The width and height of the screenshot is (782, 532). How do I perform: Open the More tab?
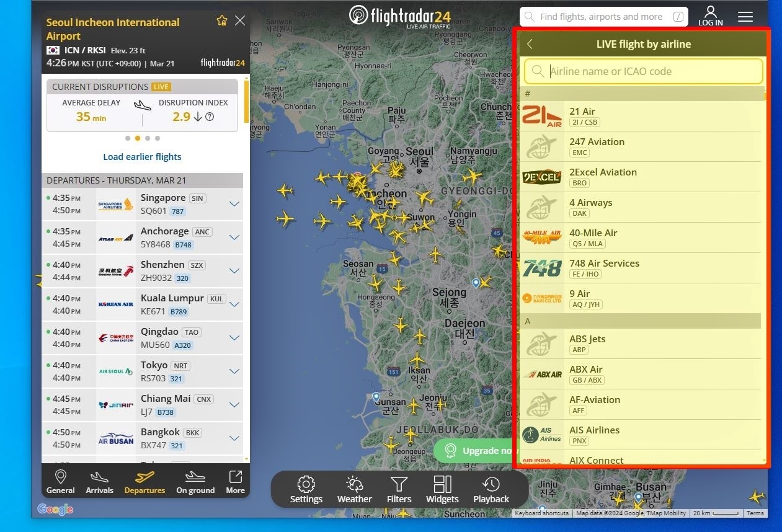point(235,482)
